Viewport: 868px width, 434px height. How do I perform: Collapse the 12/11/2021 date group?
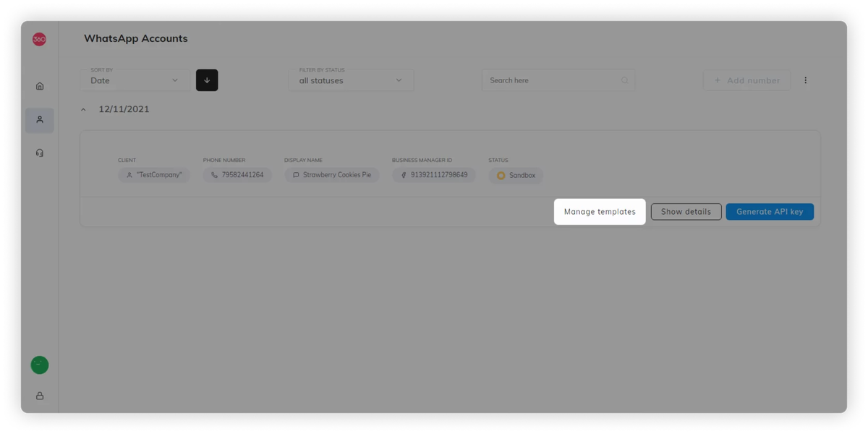pos(83,109)
